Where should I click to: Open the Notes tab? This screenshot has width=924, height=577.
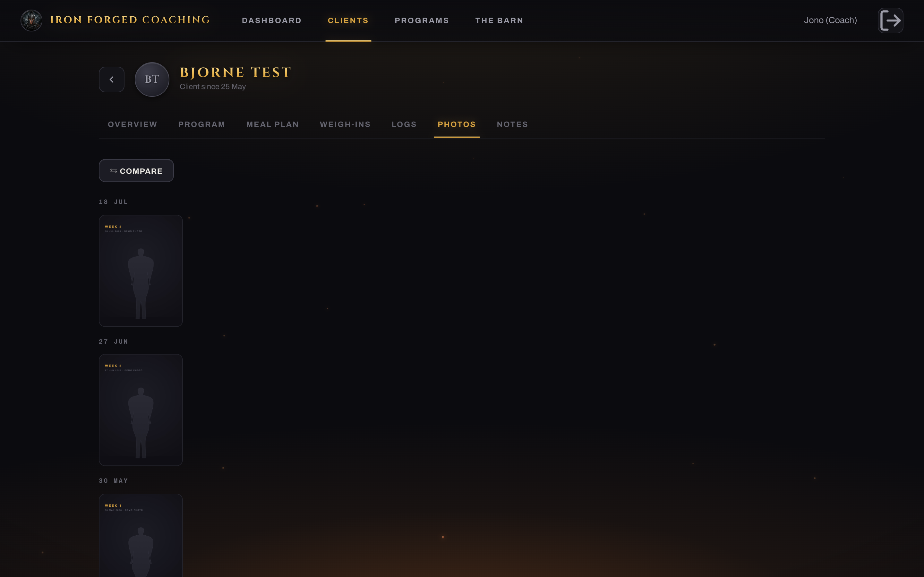(x=512, y=124)
